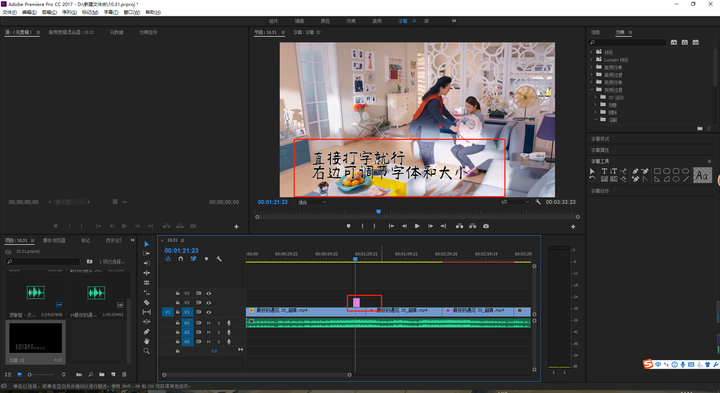Enable voice-over record on track A3
The height and width of the screenshot is (393, 720).
tap(229, 342)
